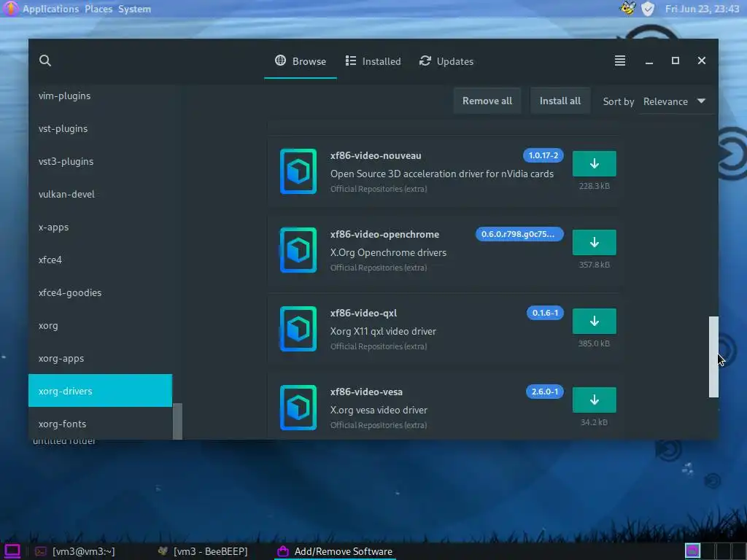The height and width of the screenshot is (560, 747).
Task: Select the vulkan-devel group
Action: click(x=100, y=194)
